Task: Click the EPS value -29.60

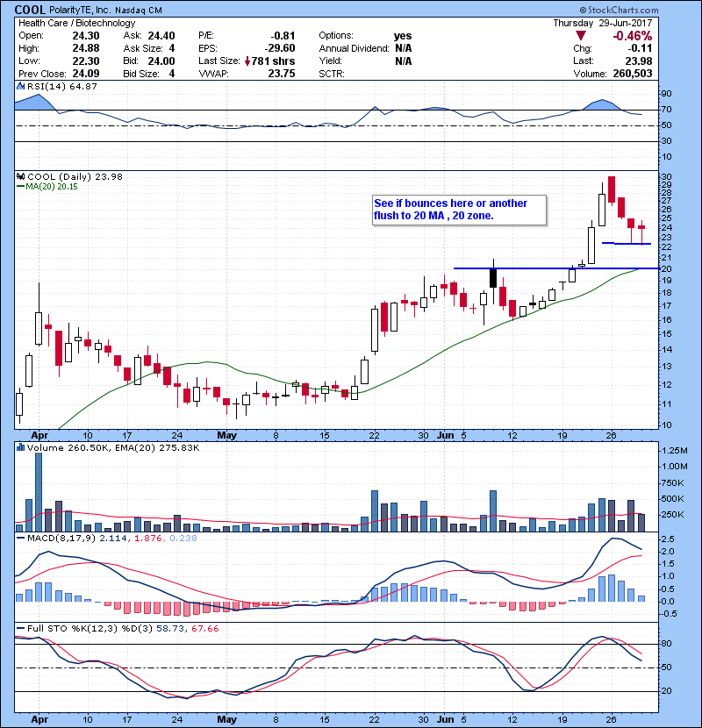Action: [280, 48]
